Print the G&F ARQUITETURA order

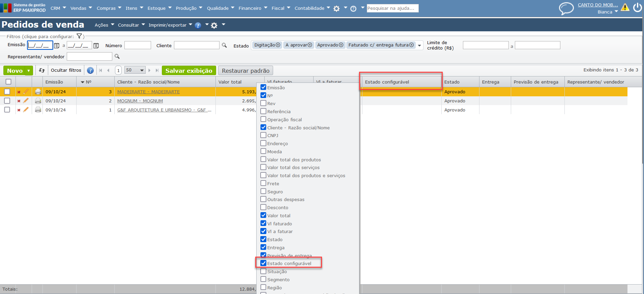tap(38, 109)
